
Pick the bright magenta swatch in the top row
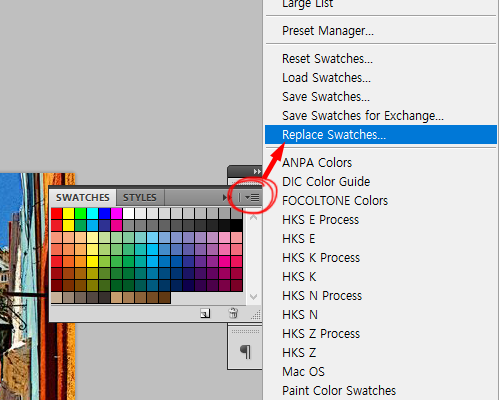coord(117,213)
